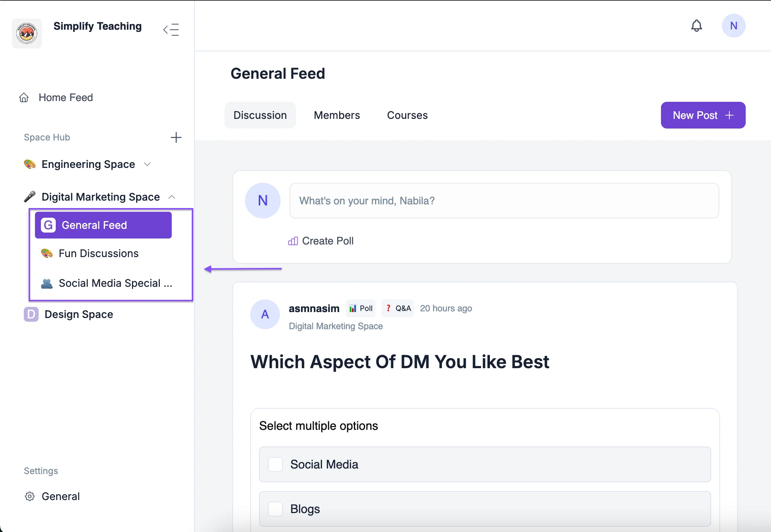Start a poll via Create Poll

point(321,241)
